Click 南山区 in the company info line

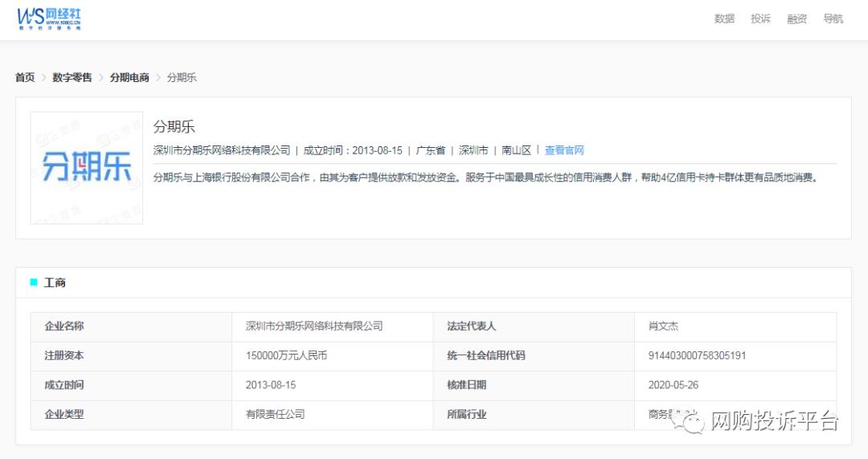coord(517,150)
